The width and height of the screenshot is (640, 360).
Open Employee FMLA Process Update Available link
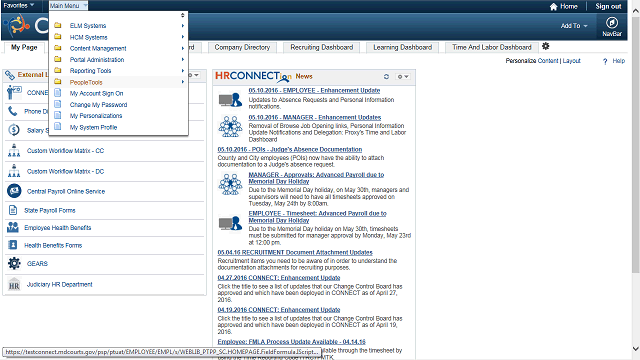(x=291, y=342)
